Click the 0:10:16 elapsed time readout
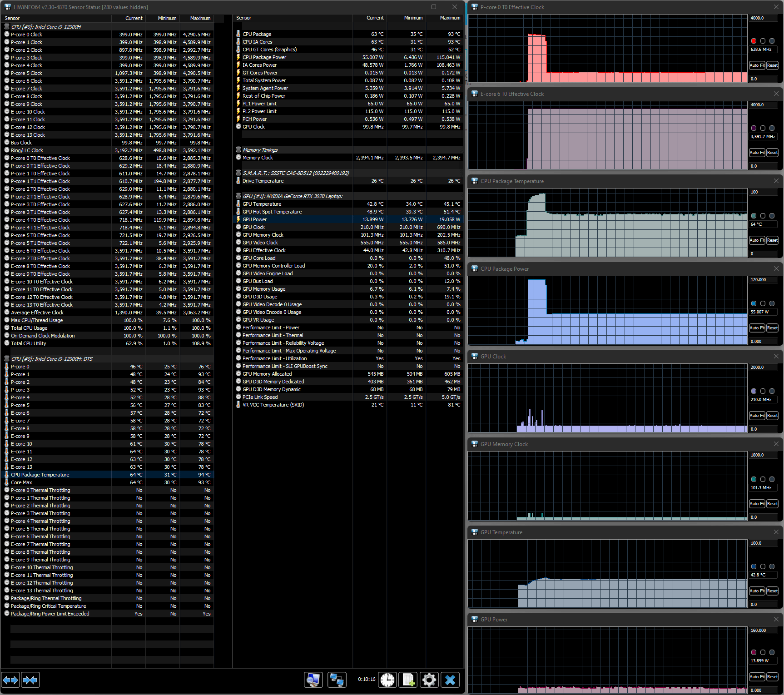 pyautogui.click(x=367, y=680)
